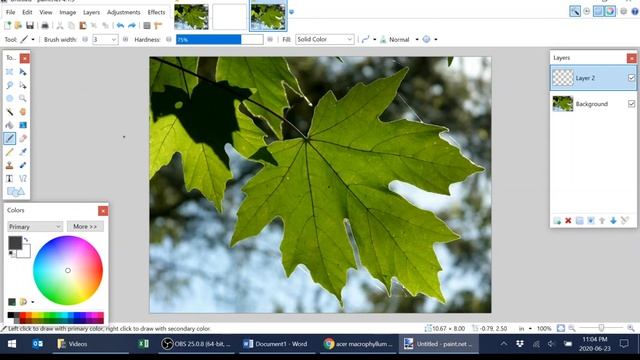Screen dimensions: 640x360
Task: Undo the last action
Action: coord(120,26)
